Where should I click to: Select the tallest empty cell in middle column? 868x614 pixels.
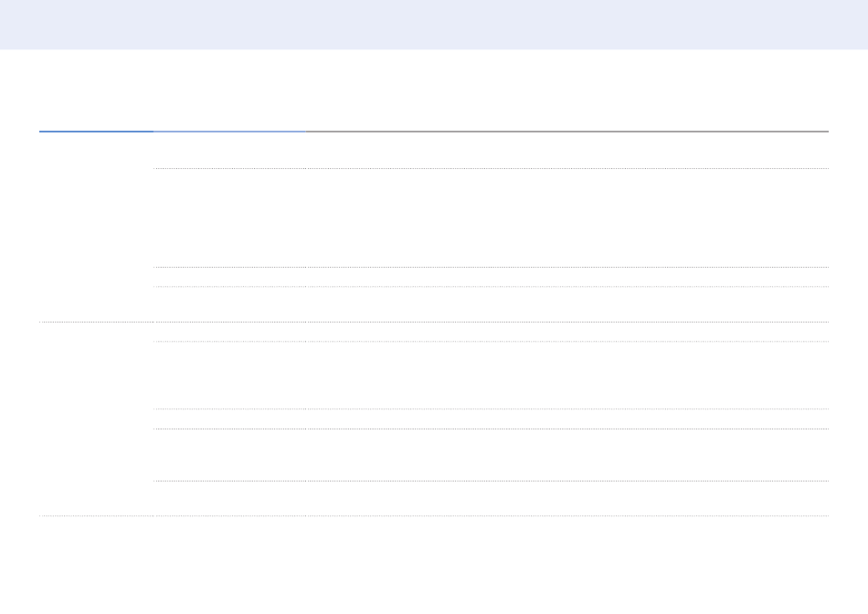229,218
